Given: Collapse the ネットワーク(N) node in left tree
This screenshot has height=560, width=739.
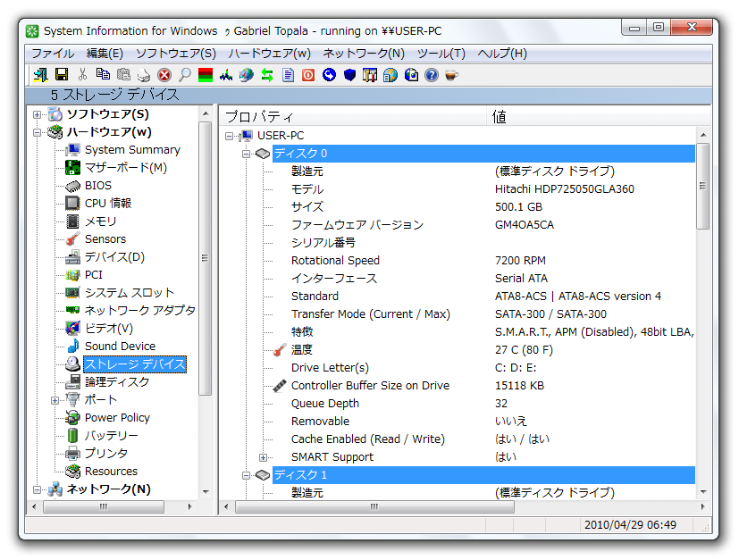Looking at the screenshot, I should [x=37, y=489].
